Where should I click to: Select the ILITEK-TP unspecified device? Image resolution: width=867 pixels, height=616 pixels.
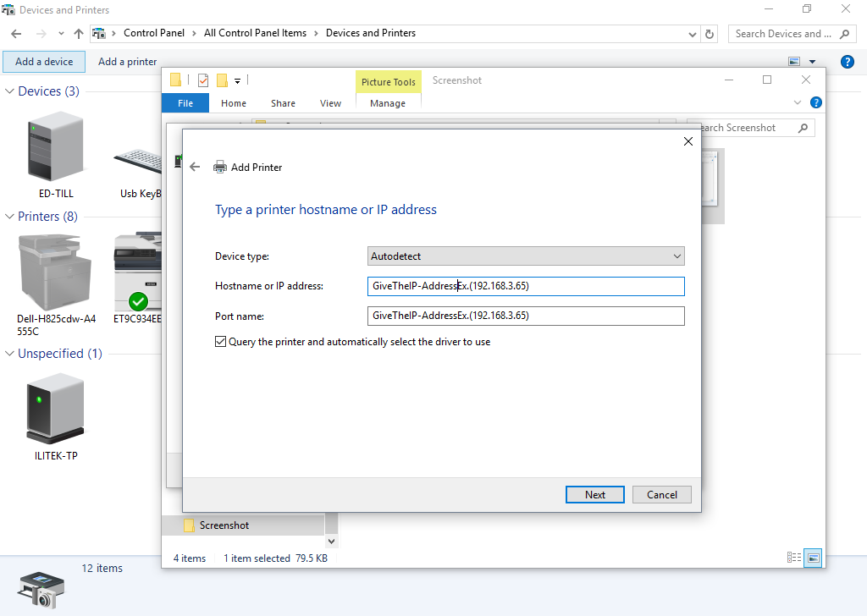coord(56,410)
